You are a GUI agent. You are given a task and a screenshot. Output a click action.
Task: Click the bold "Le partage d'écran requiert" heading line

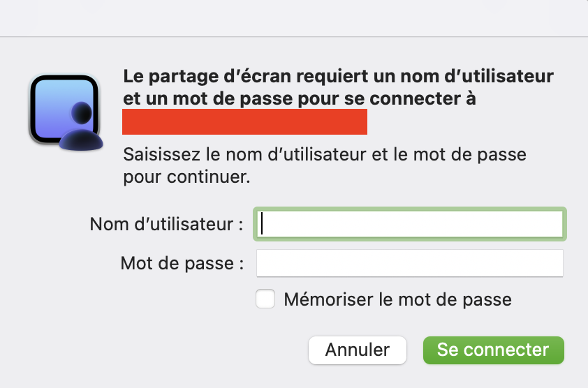(338, 76)
